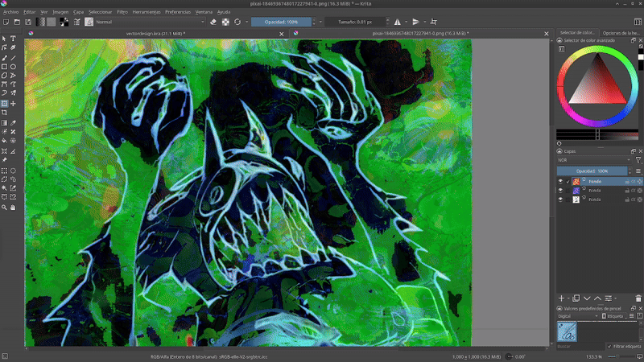This screenshot has height=362, width=644.
Task: Click the New Document toolbar icon
Action: coord(6,22)
